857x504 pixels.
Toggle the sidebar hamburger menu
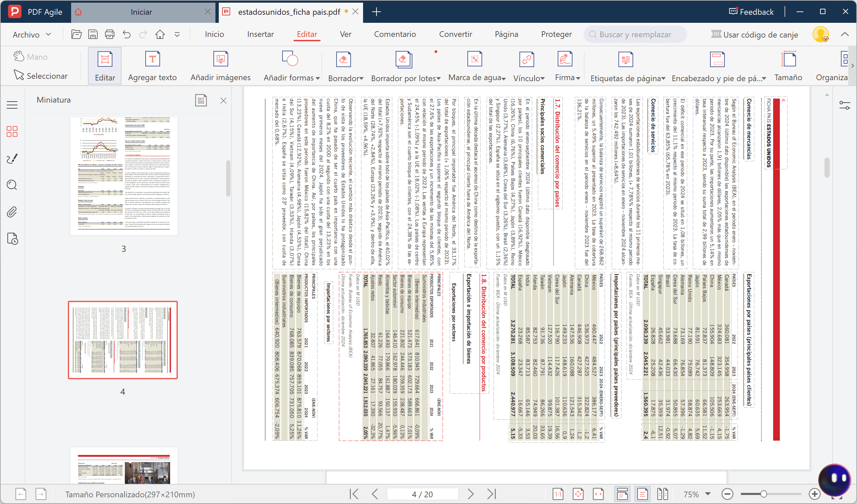12,105
